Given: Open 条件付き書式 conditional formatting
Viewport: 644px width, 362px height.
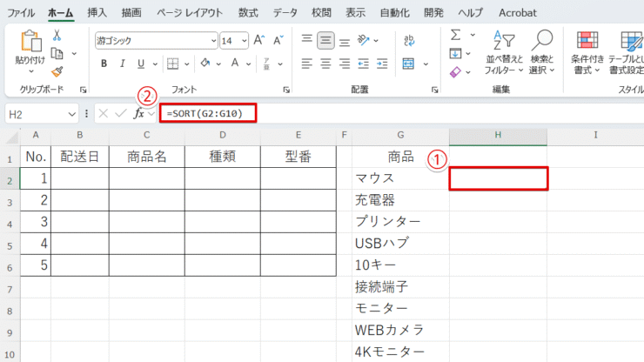Looking at the screenshot, I should [x=587, y=52].
